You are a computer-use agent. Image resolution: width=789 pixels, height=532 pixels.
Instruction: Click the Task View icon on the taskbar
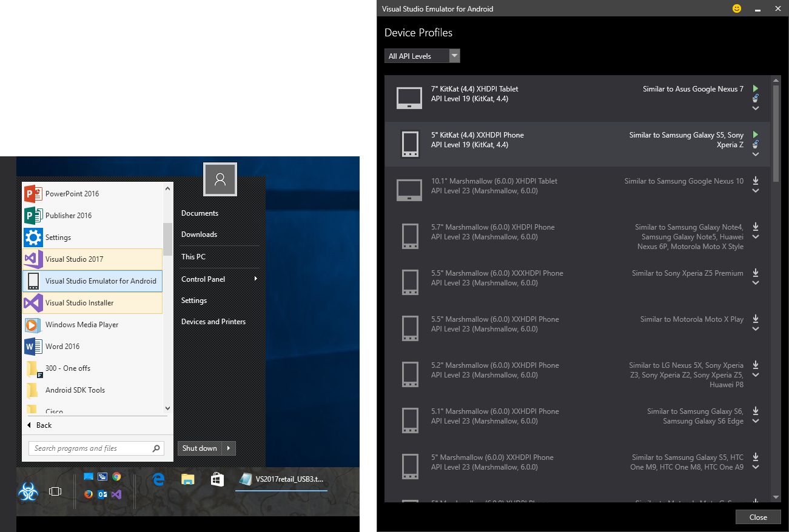(55, 491)
